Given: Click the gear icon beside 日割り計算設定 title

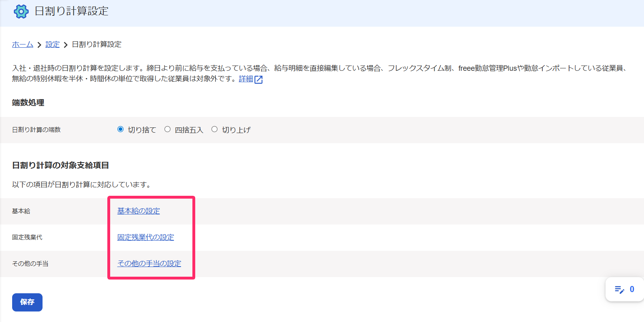Looking at the screenshot, I should point(21,11).
